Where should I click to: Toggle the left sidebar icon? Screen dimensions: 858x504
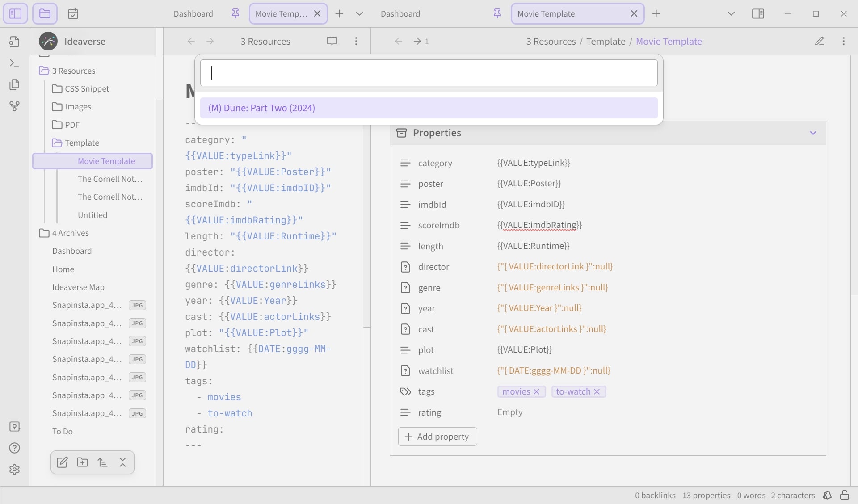click(x=15, y=13)
